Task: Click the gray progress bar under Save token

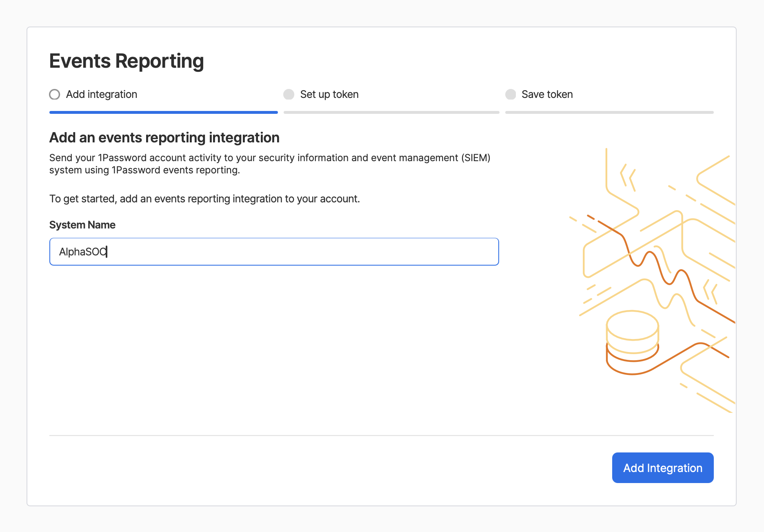Action: (x=609, y=112)
